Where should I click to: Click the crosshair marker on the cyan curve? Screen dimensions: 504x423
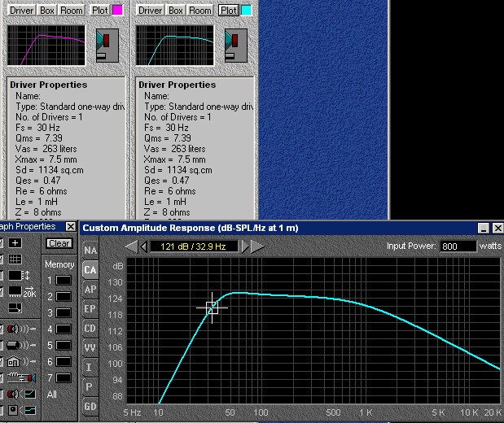click(213, 307)
